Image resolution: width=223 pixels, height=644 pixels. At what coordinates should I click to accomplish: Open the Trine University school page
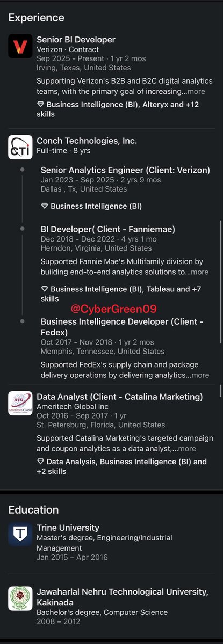[x=68, y=528]
